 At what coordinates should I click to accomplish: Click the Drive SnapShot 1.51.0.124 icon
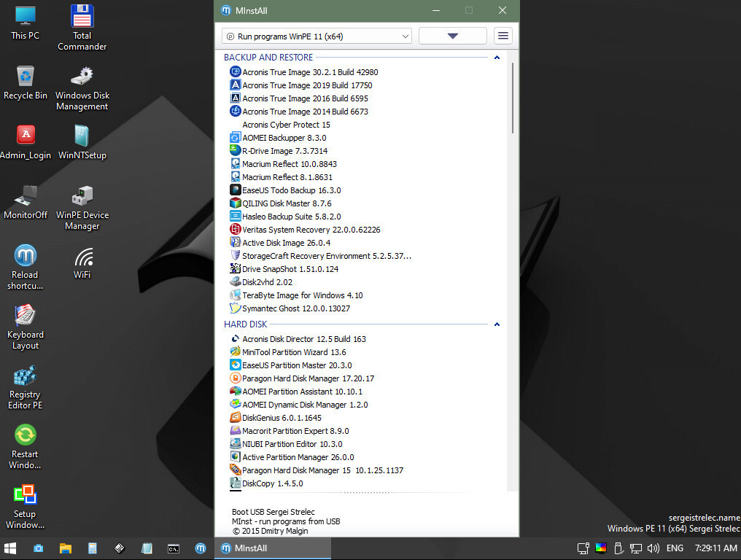[235, 268]
